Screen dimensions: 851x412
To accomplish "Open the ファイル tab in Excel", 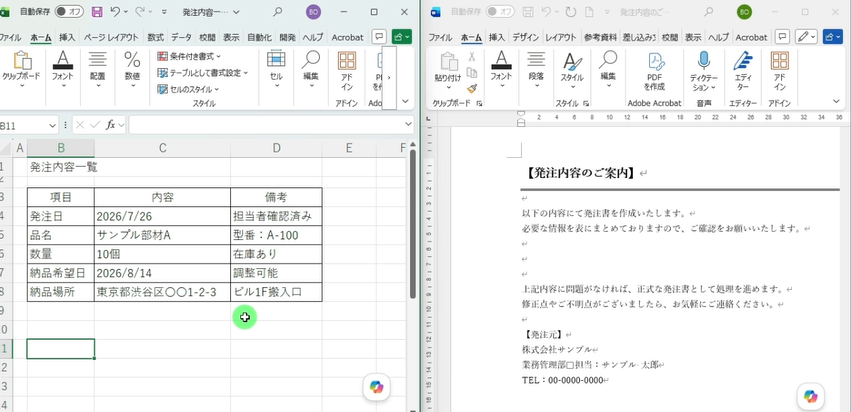I will [10, 37].
